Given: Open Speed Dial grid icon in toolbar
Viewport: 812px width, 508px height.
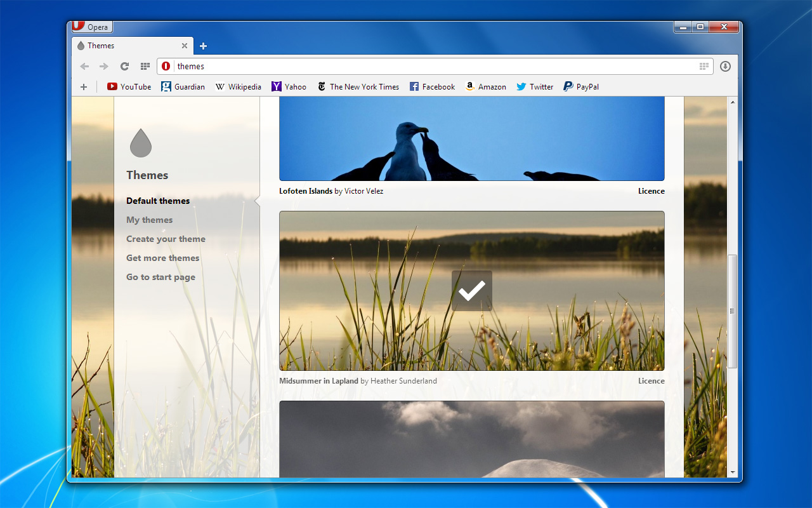Looking at the screenshot, I should (x=145, y=66).
